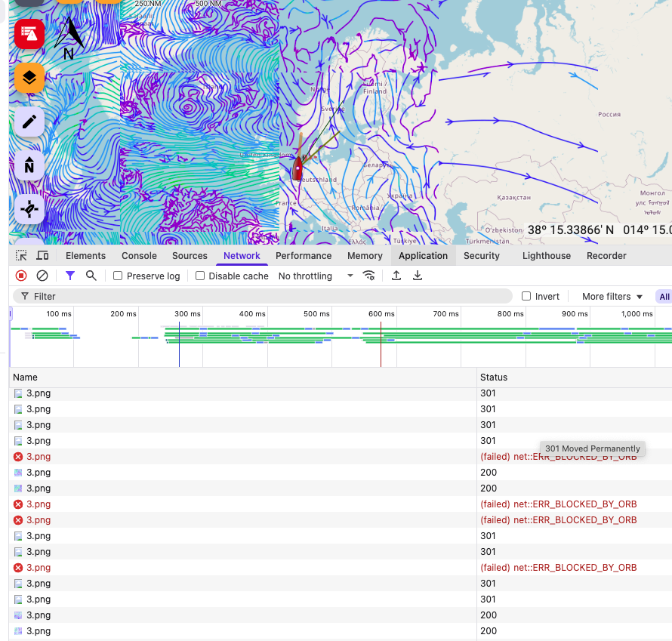Select the Network tab
The width and height of the screenshot is (672, 641).
[242, 256]
